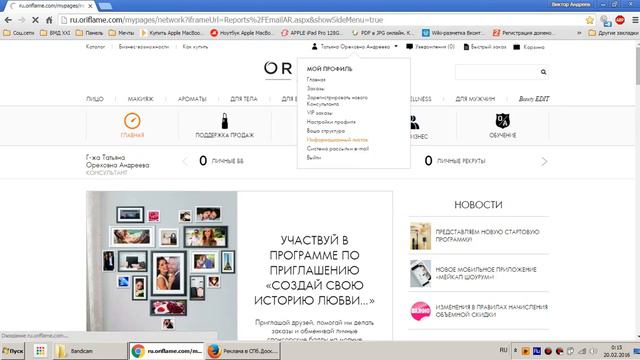Open the PDF в JPG онлайн bookmark
640x360 pixels.
pos(382,33)
